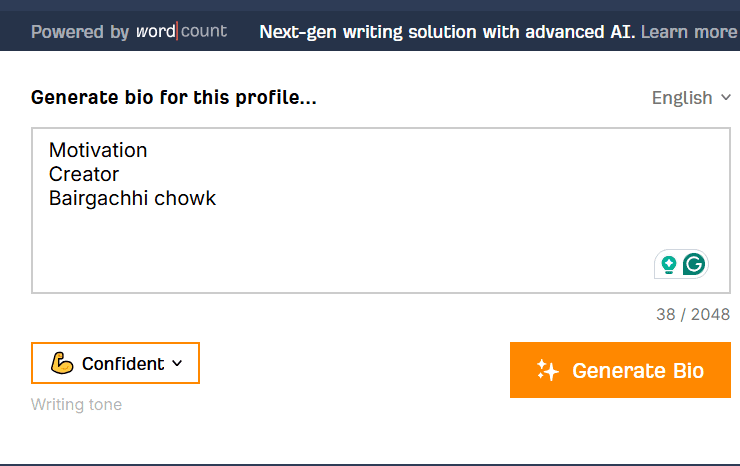Click the 38 / 2048 character counter
The width and height of the screenshot is (740, 466).
tap(692, 314)
